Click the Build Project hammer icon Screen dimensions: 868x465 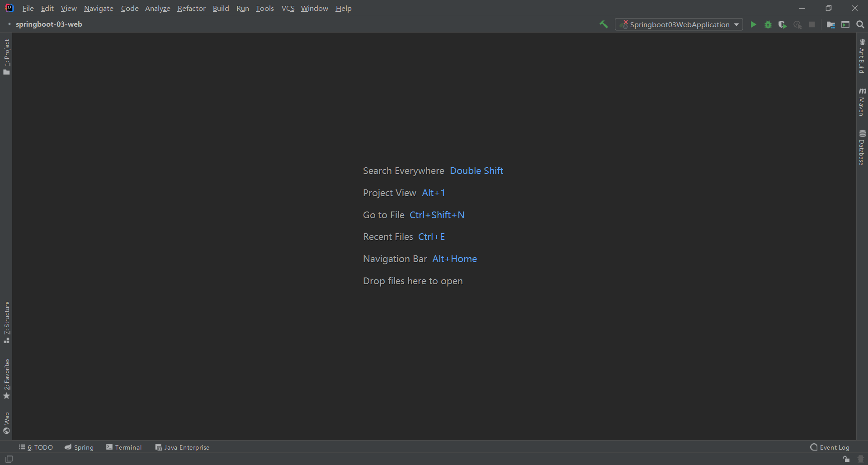coord(604,24)
